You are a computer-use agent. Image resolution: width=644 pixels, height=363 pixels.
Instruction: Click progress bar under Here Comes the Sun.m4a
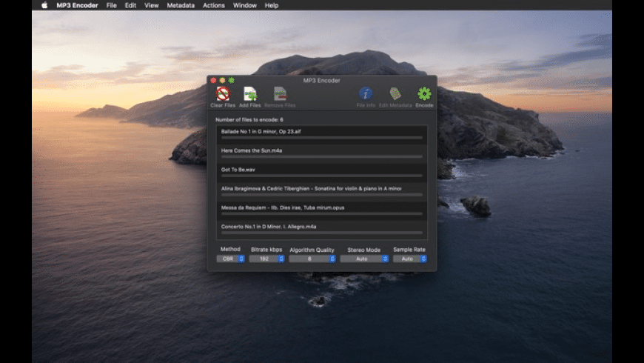click(x=322, y=156)
